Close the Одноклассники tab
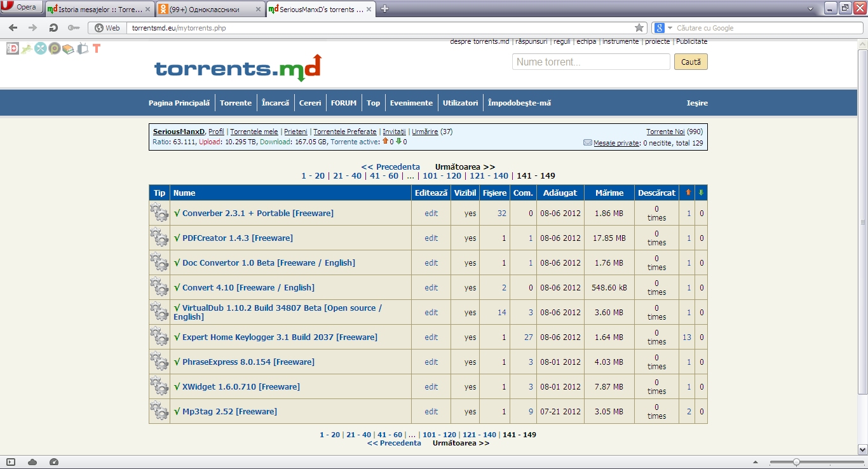Image resolution: width=868 pixels, height=469 pixels. (x=258, y=9)
